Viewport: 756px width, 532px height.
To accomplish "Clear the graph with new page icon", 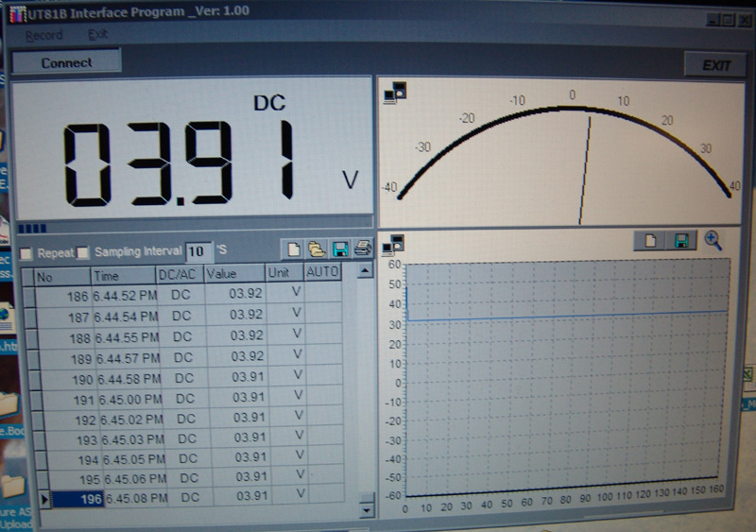I will pyautogui.click(x=649, y=241).
